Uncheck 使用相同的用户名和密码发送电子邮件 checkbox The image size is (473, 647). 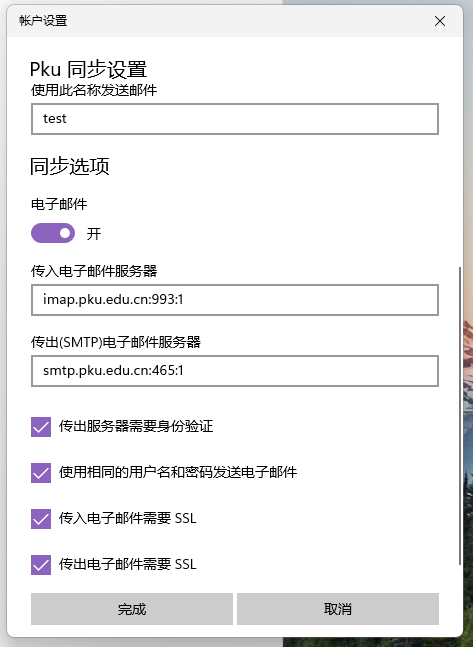coord(41,473)
